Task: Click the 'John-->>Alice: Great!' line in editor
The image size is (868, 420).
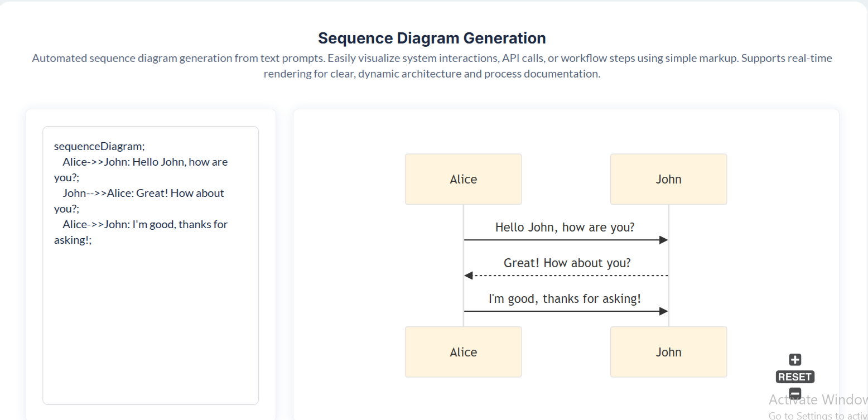Action: [x=143, y=193]
